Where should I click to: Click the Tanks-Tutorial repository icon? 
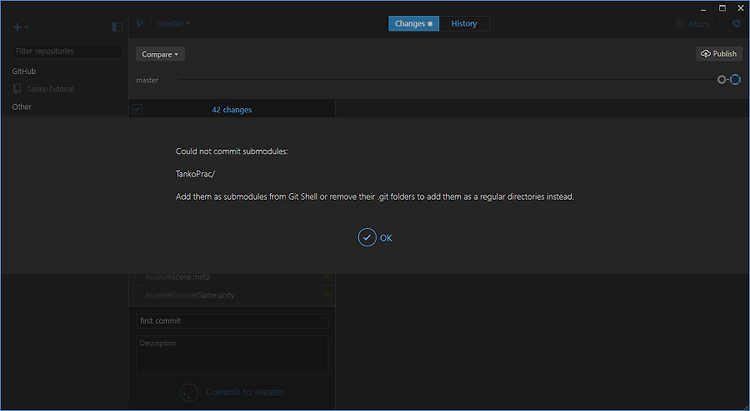[17, 89]
